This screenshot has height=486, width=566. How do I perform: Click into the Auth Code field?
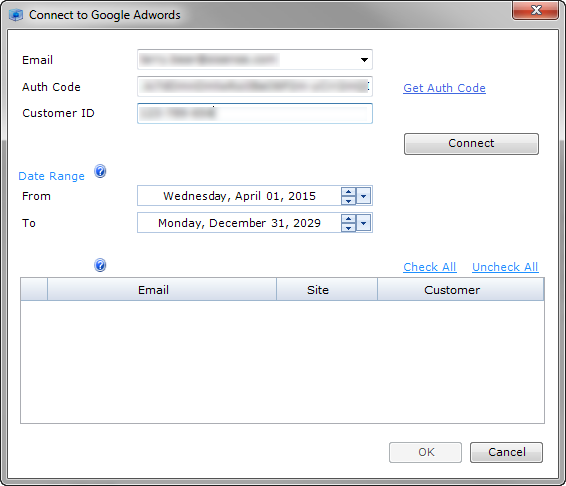(x=255, y=86)
